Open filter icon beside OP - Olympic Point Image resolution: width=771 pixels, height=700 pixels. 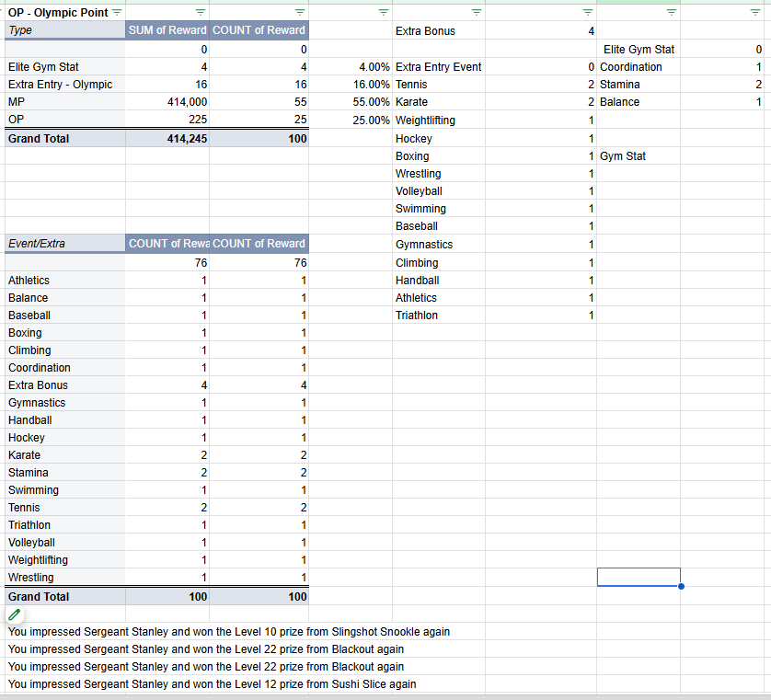117,12
